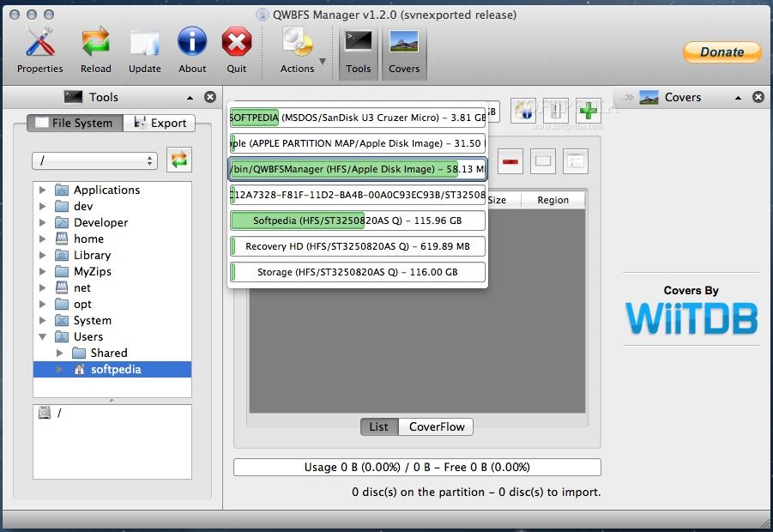The width and height of the screenshot is (773, 532).
Task: Expand the home folder
Action: 42,239
